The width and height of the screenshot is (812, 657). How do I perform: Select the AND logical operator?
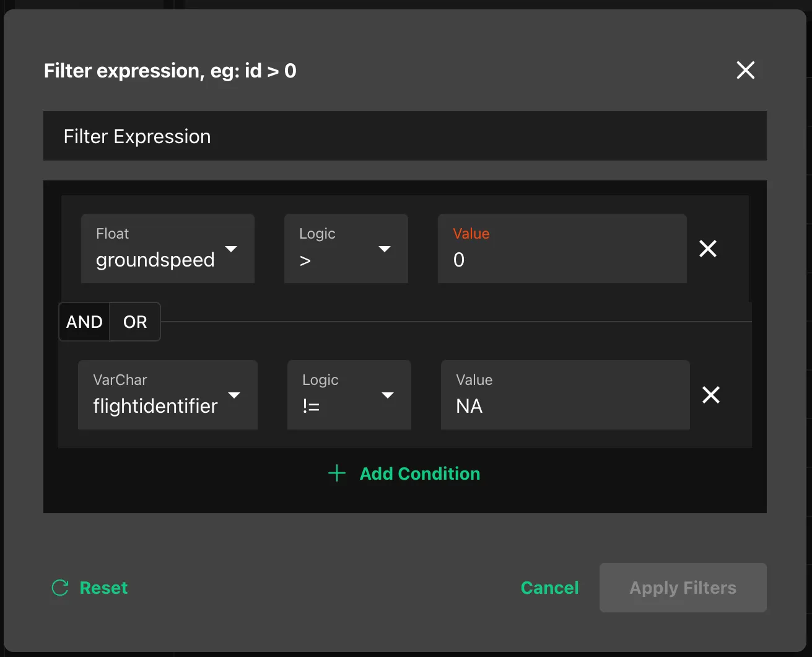(84, 322)
